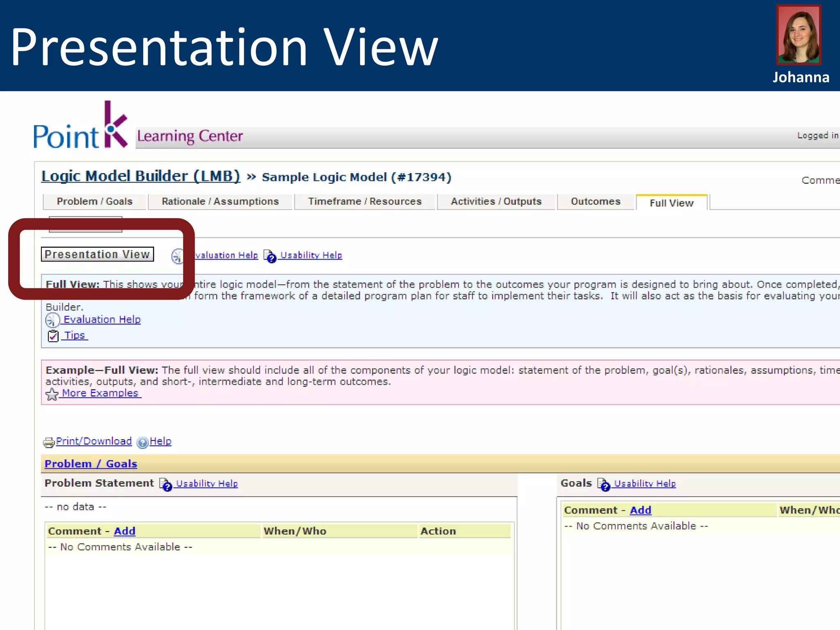Click the star icon next to More Examples
This screenshot has width=840, height=630.
(52, 394)
